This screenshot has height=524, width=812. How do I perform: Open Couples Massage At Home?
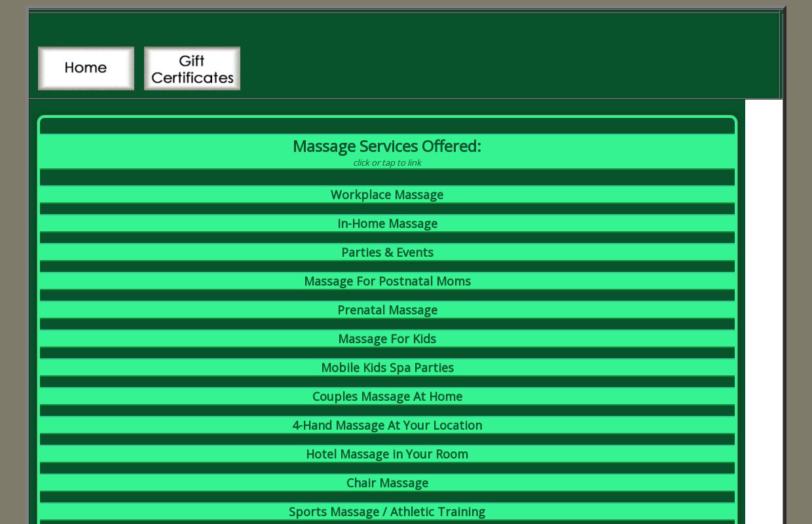[x=387, y=396]
